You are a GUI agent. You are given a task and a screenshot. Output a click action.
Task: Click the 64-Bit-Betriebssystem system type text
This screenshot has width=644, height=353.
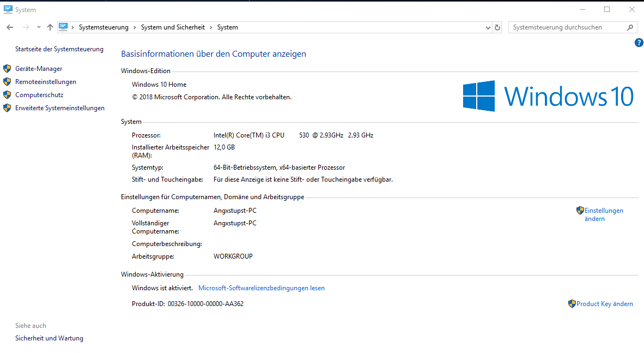click(x=280, y=167)
